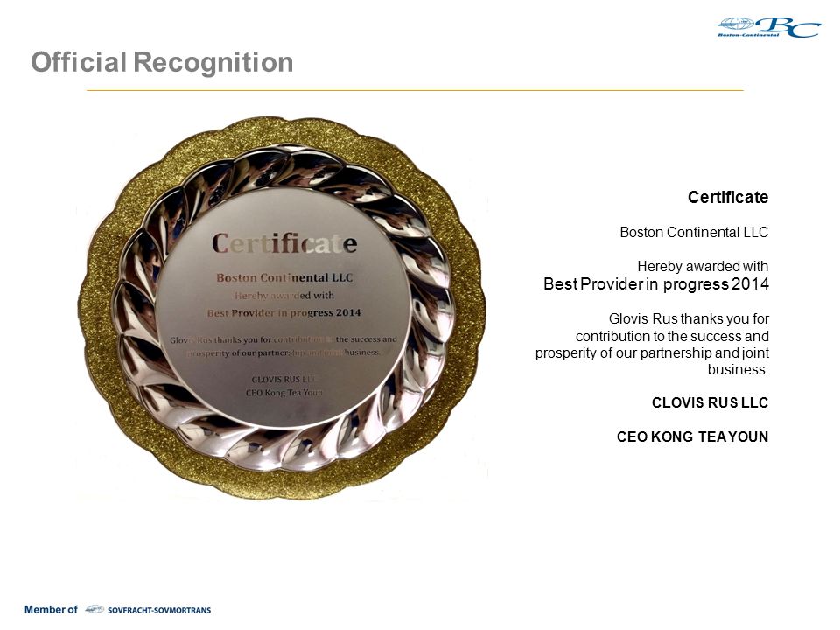The width and height of the screenshot is (840, 630).
Task: Click the Boston-Continental BC logo
Action: tap(769, 27)
